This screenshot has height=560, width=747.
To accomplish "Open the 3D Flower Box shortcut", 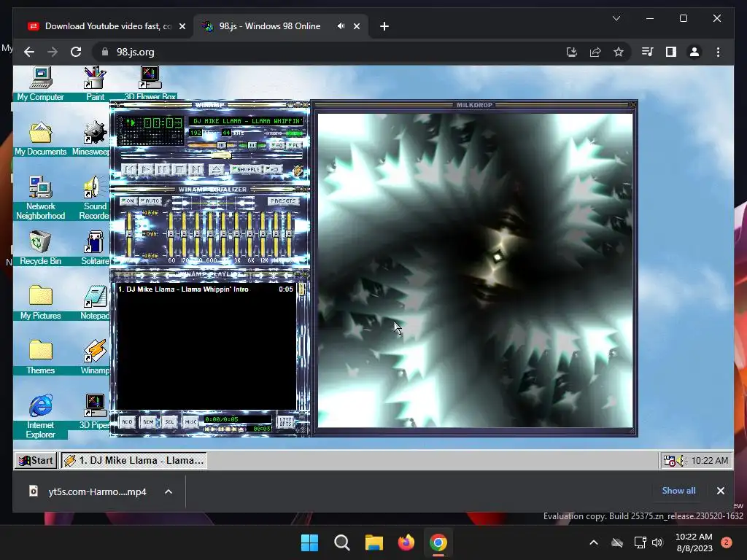I will click(150, 84).
